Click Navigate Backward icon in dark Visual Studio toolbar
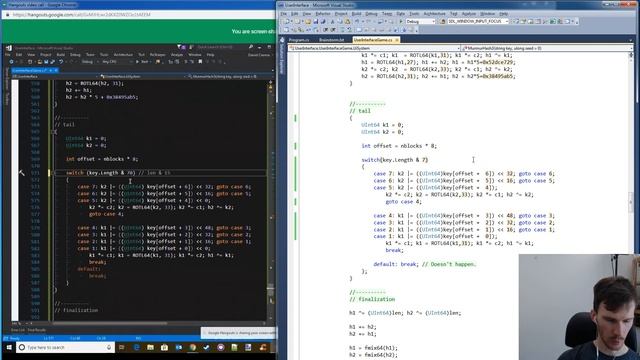 click(11, 62)
